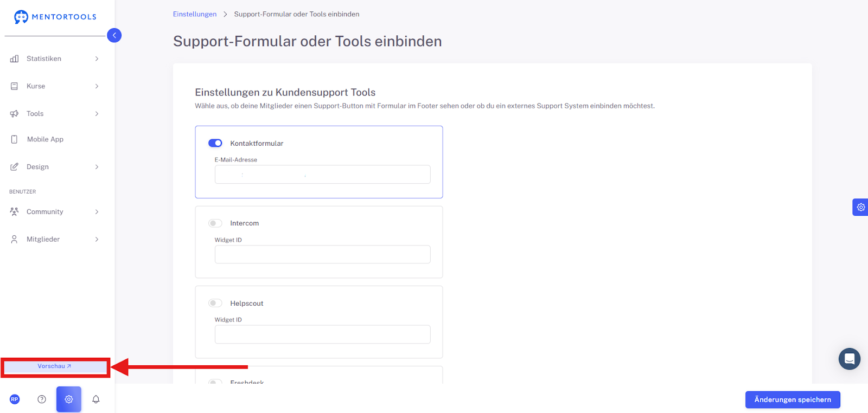Screen dimensions: 868x413
Task: Click the Design pencil icon
Action: [x=15, y=167]
